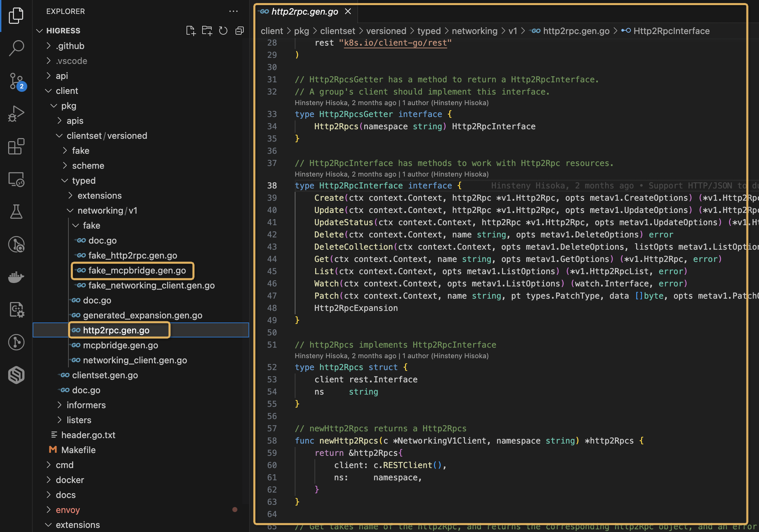
Task: Click the Explorer icon in activity bar
Action: pos(16,17)
